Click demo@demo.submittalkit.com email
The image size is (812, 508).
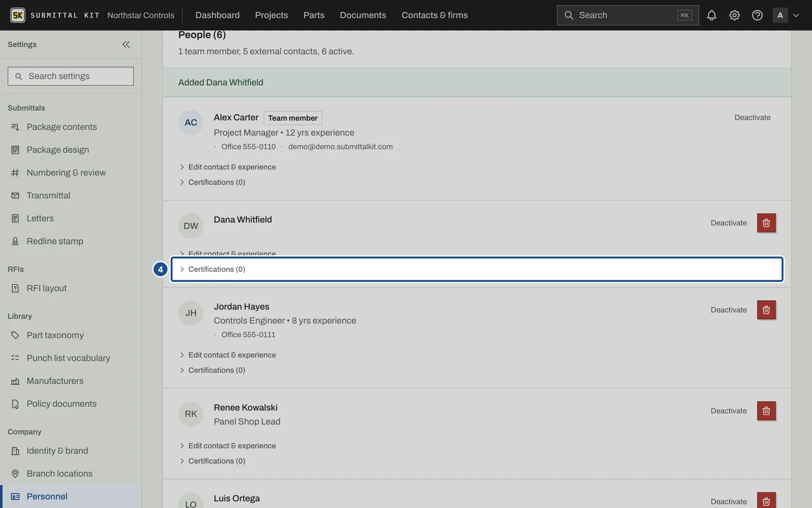coord(341,147)
